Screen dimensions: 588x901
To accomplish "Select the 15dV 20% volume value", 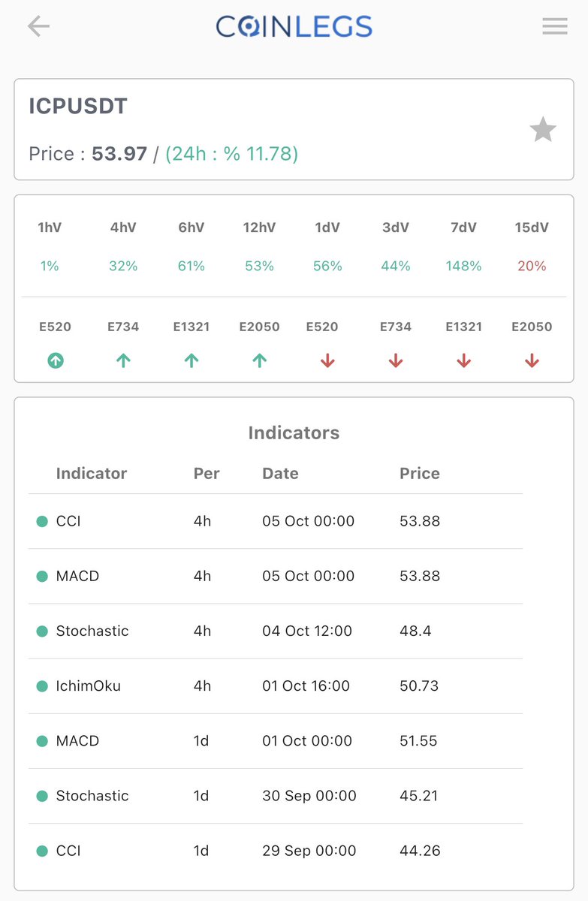I will coord(532,266).
